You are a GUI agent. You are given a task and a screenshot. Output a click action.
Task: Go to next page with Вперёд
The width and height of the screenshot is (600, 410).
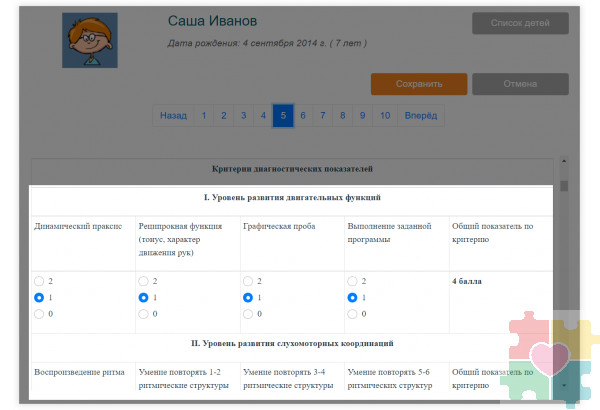(420, 116)
